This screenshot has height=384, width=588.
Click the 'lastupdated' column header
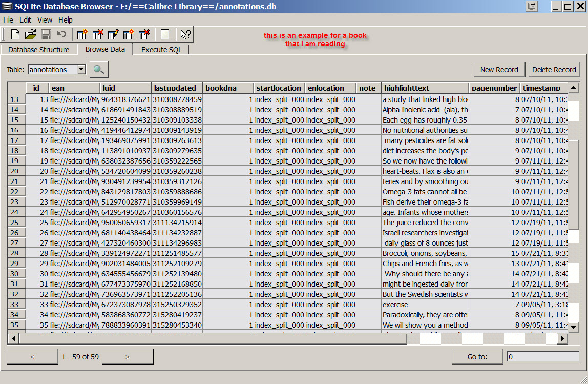[x=177, y=88]
